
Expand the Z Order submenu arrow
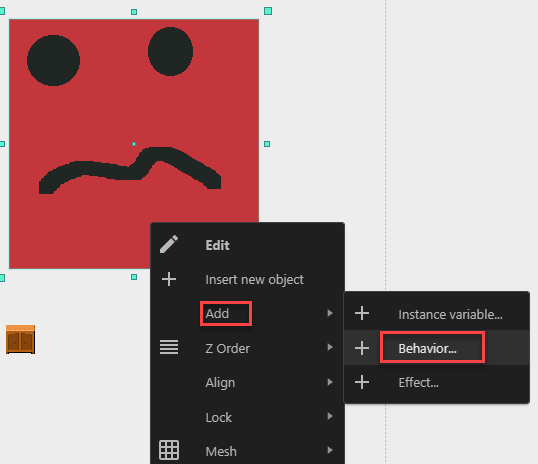coord(330,347)
